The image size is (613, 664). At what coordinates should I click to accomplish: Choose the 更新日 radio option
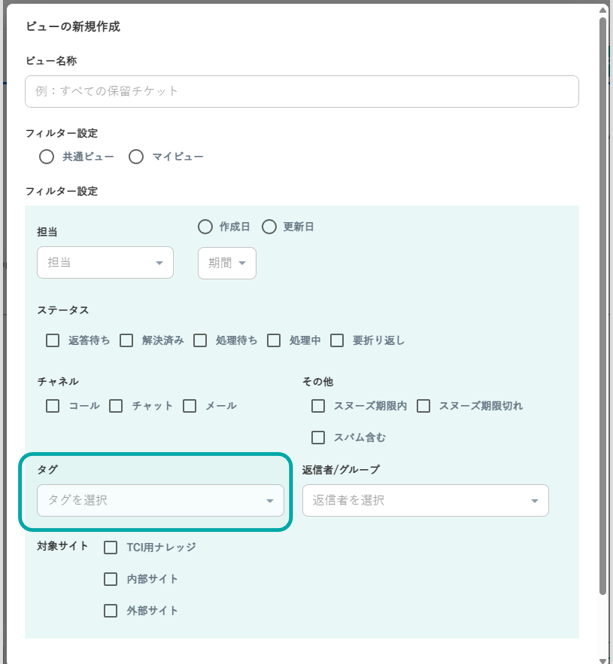click(269, 227)
